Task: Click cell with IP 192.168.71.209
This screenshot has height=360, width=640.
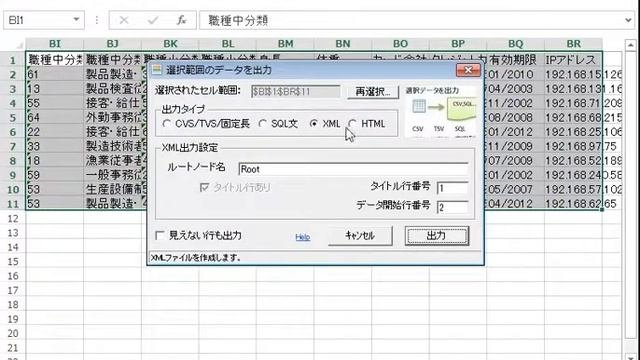Action: (573, 103)
